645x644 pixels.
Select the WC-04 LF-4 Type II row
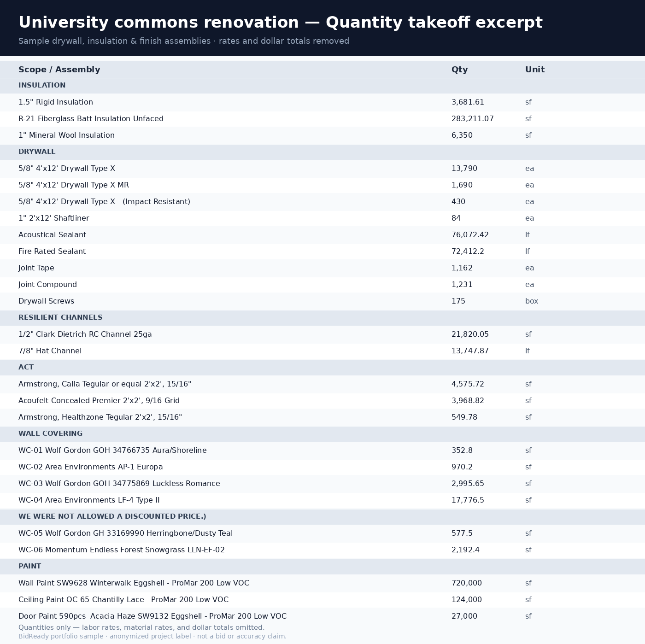(x=322, y=500)
